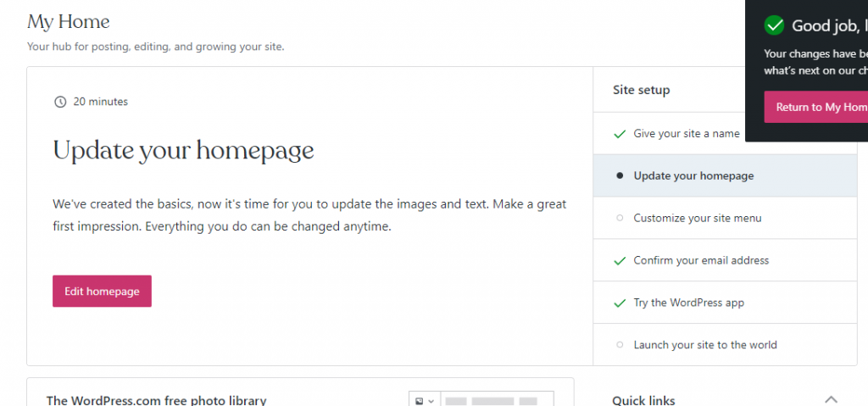Click the 'My Home' page title
This screenshot has height=406, width=868.
tap(69, 22)
